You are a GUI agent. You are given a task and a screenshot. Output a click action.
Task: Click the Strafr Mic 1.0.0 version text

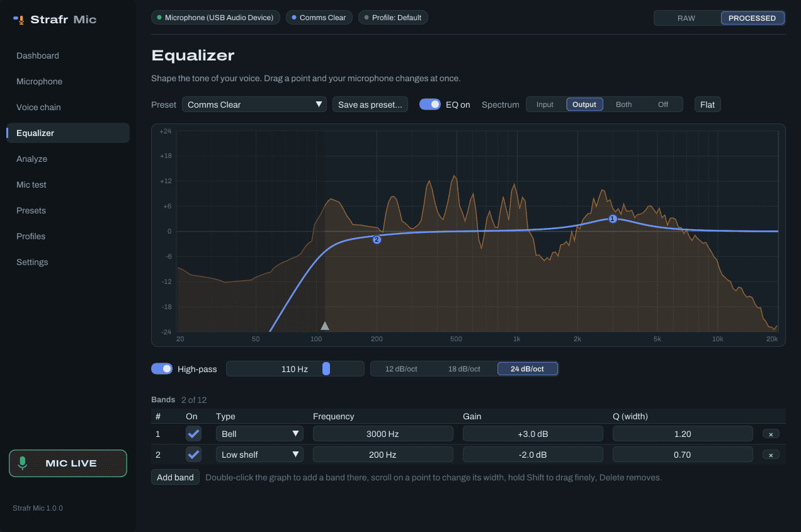click(38, 508)
